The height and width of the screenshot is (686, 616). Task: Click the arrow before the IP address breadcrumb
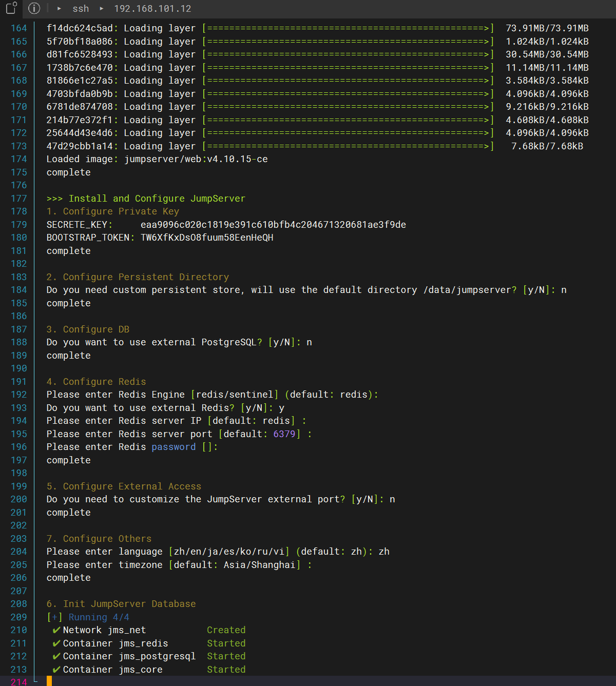(102, 9)
